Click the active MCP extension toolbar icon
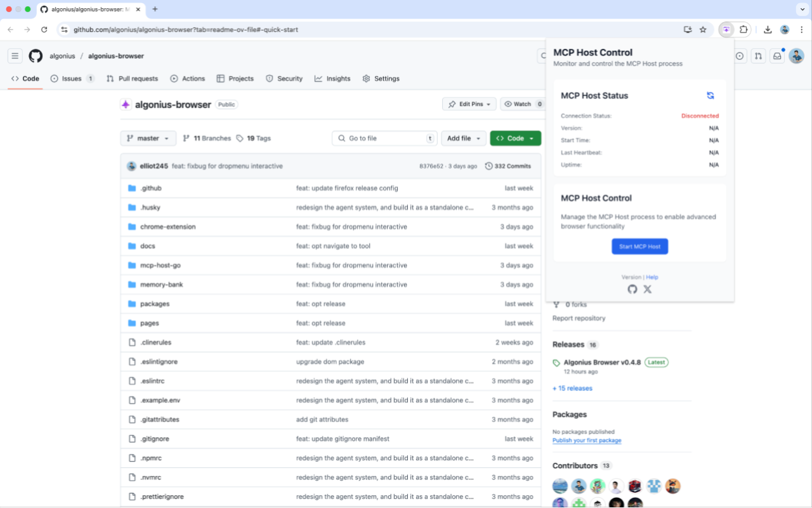The width and height of the screenshot is (812, 508). 726,29
